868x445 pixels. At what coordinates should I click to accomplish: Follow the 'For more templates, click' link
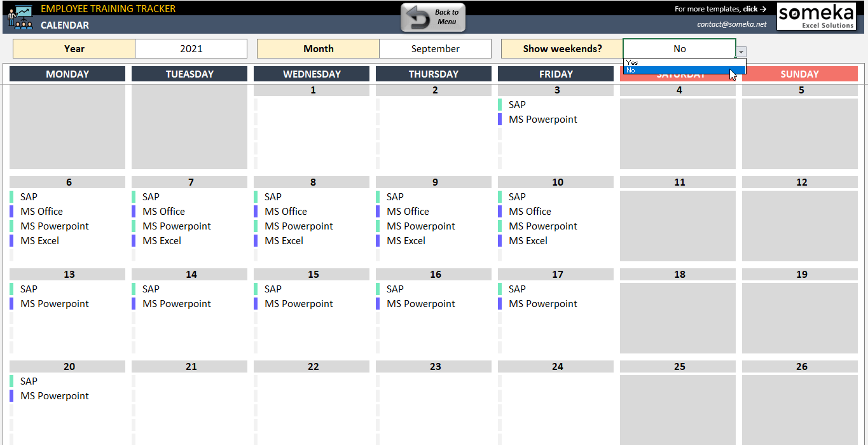pyautogui.click(x=720, y=9)
